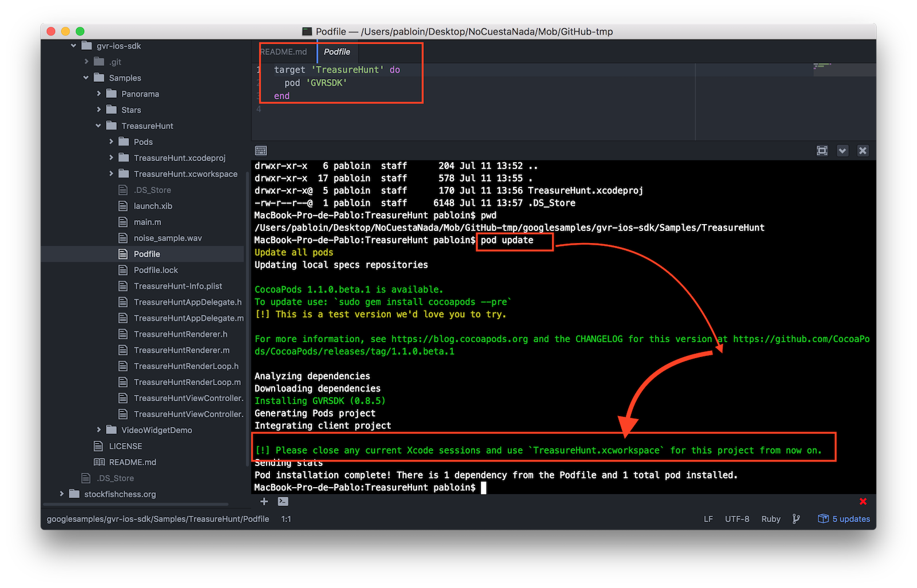Click the .DS_Store file under TreasureHunt
The height and width of the screenshot is (588, 917).
[x=152, y=190]
